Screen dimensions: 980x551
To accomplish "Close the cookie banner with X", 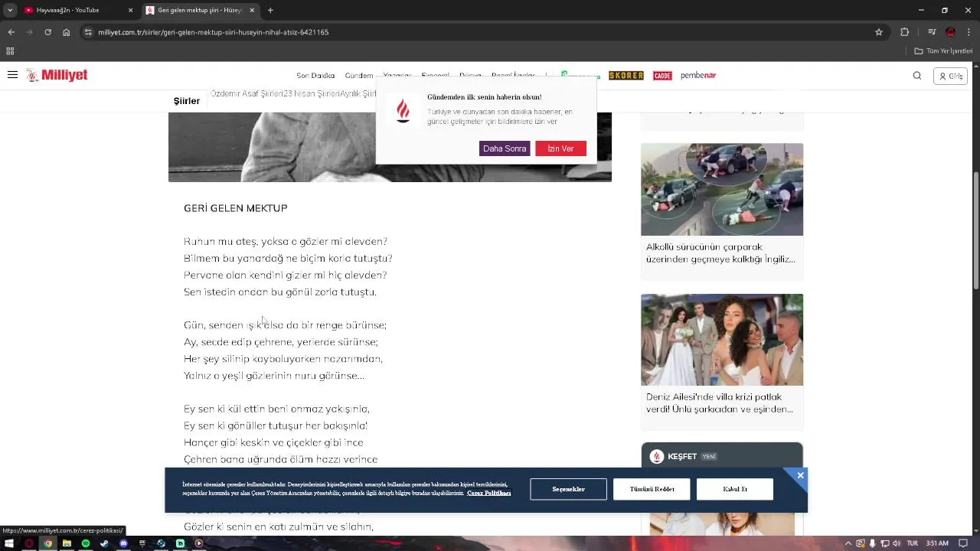I will click(800, 476).
